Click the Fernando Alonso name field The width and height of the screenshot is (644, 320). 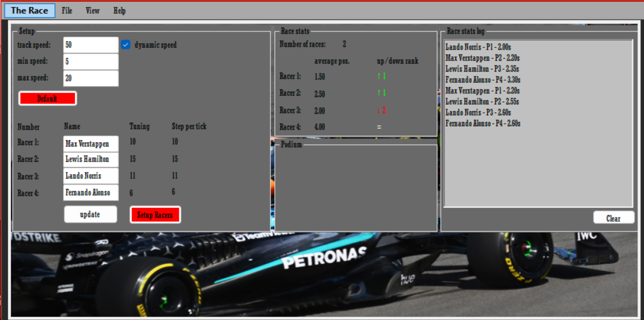(x=90, y=192)
